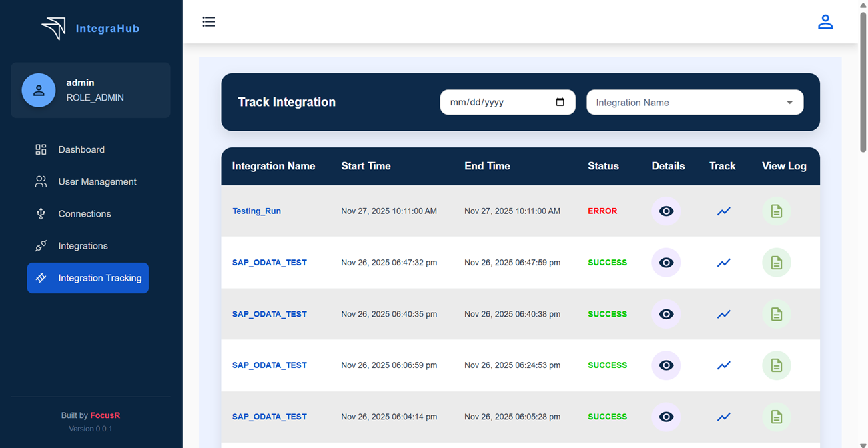Open the user profile icon at top right

825,21
